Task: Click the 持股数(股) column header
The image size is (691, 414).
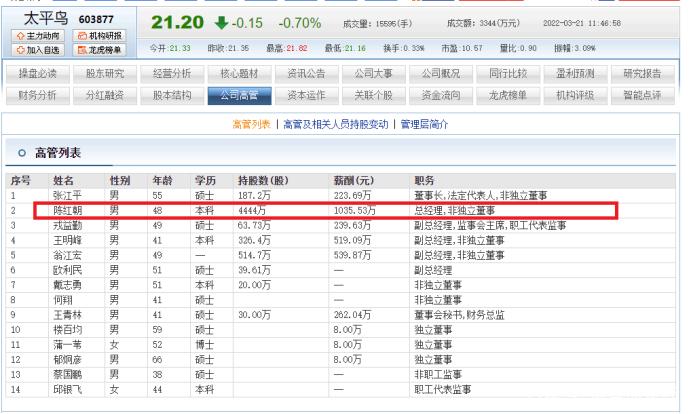Action: tap(263, 181)
